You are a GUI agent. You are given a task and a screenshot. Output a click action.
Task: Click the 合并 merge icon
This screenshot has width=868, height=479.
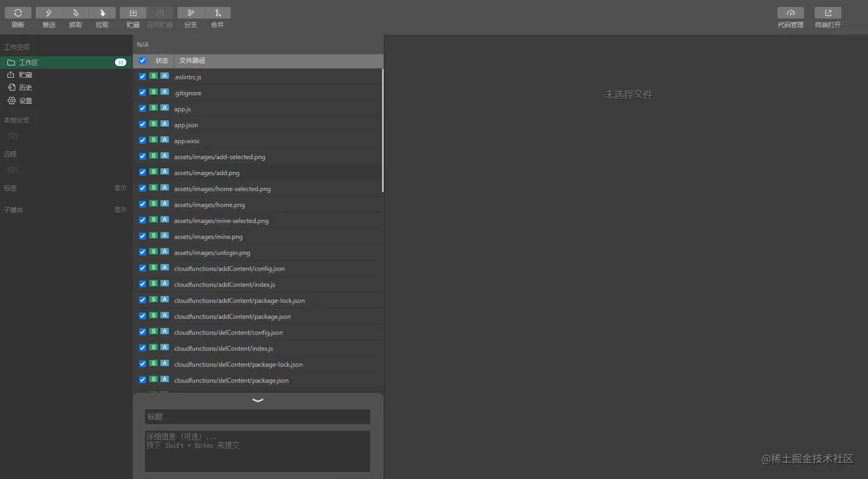click(218, 13)
